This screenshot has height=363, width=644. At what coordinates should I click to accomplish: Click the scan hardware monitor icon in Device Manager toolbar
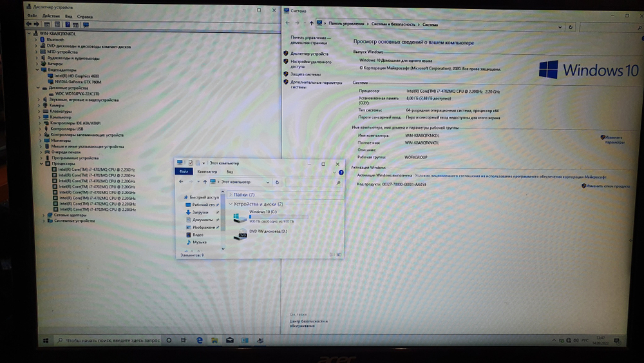point(86,25)
